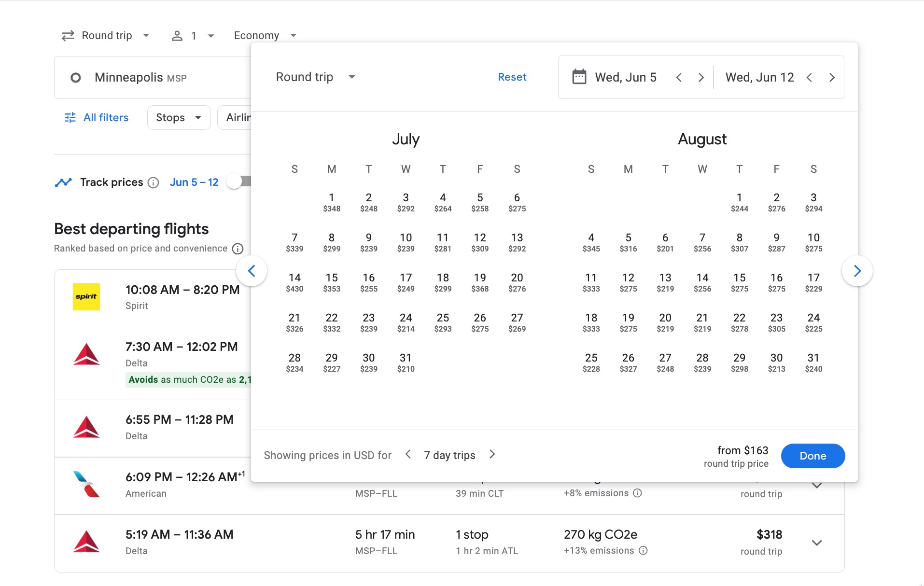Image resolution: width=924 pixels, height=586 pixels.
Task: Click the info icon after 'price and convenience'
Action: tap(238, 249)
